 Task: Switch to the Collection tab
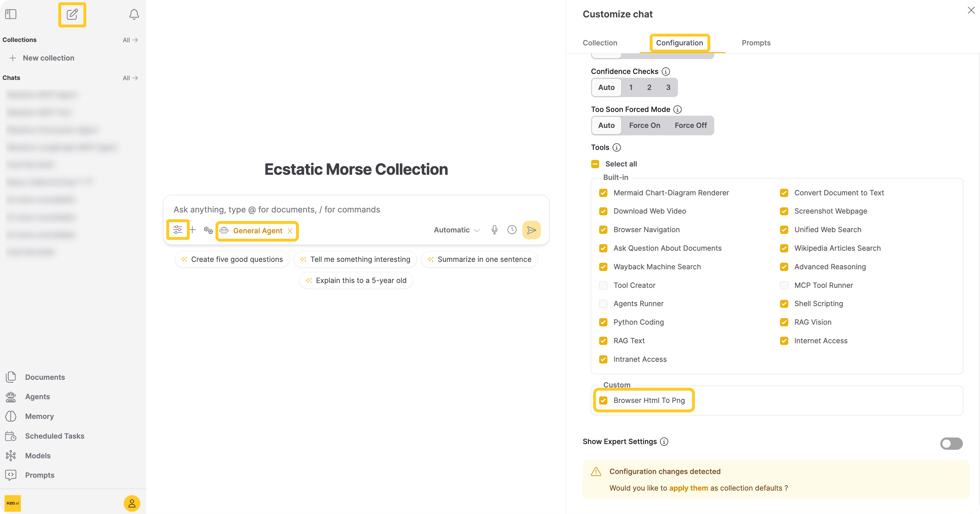[x=600, y=43]
